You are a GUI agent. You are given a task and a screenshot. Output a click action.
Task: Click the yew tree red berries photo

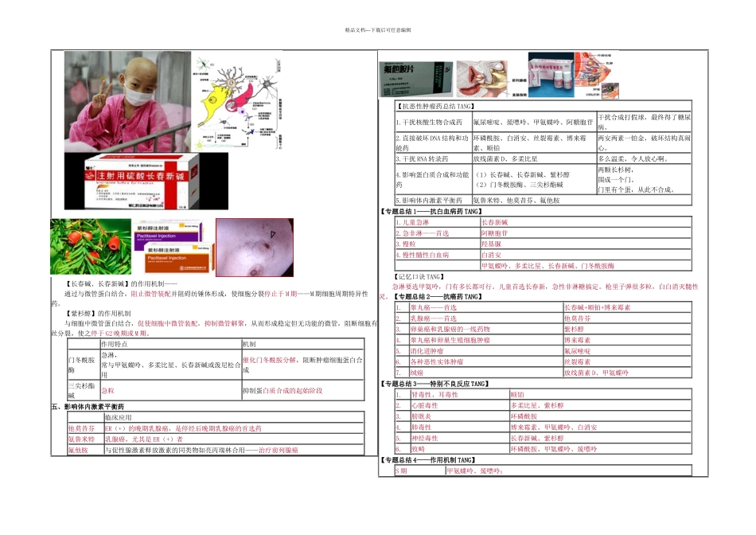tap(91, 247)
